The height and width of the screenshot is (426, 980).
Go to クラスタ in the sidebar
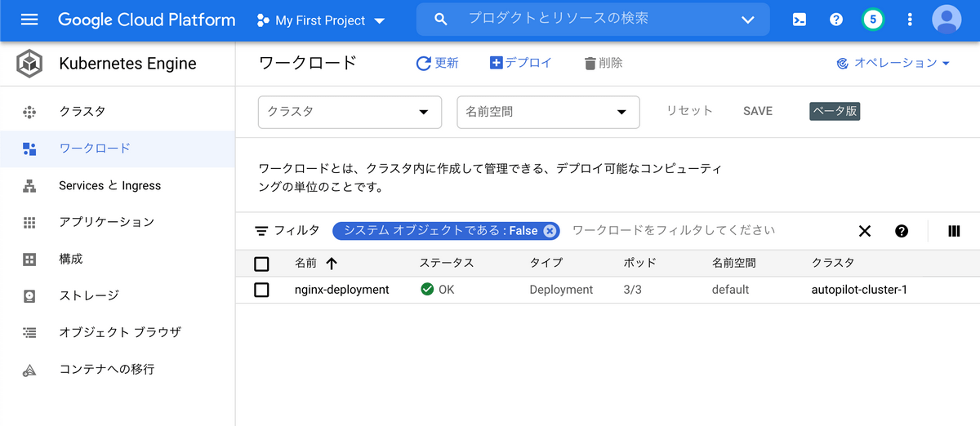(82, 111)
